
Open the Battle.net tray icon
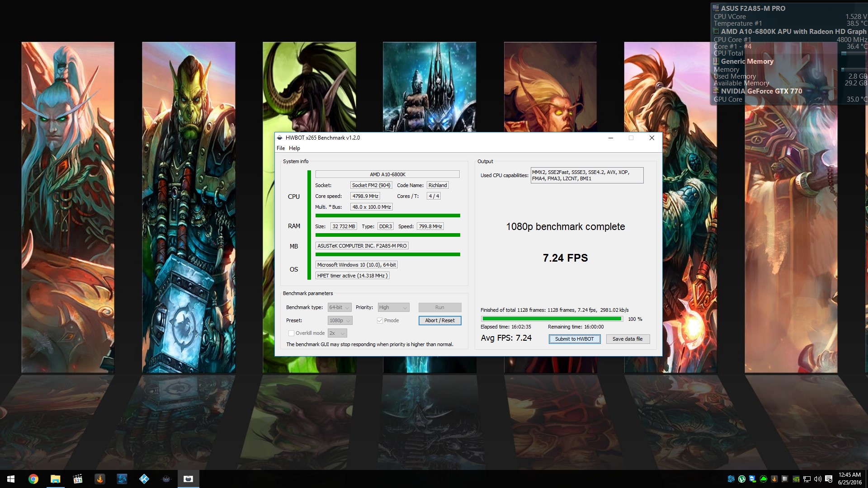point(731,479)
